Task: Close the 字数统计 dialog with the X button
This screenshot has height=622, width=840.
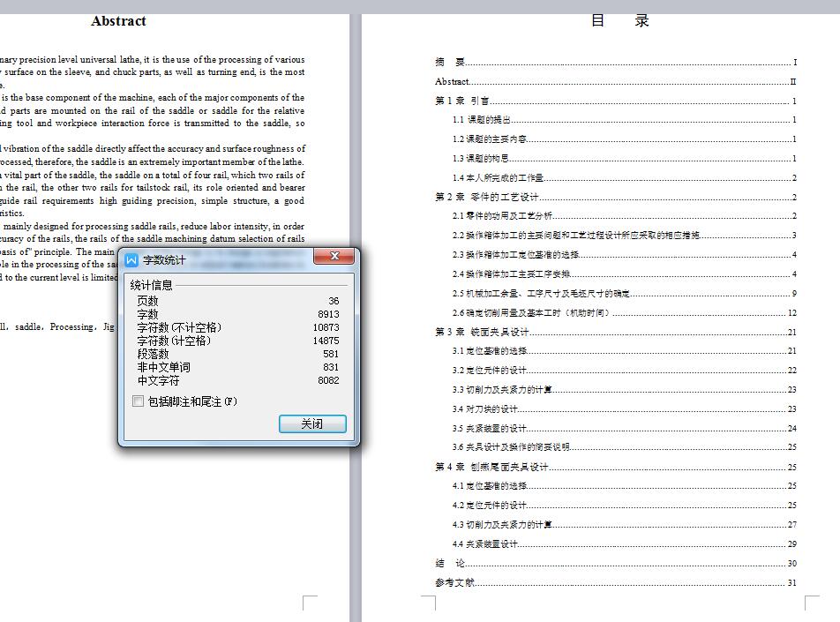Action: 334,257
